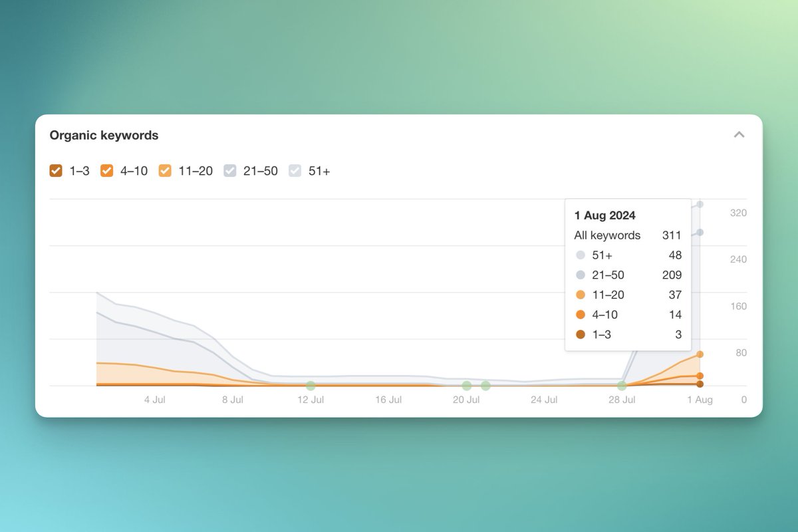Click the tooltip 51+ row

tap(628, 255)
